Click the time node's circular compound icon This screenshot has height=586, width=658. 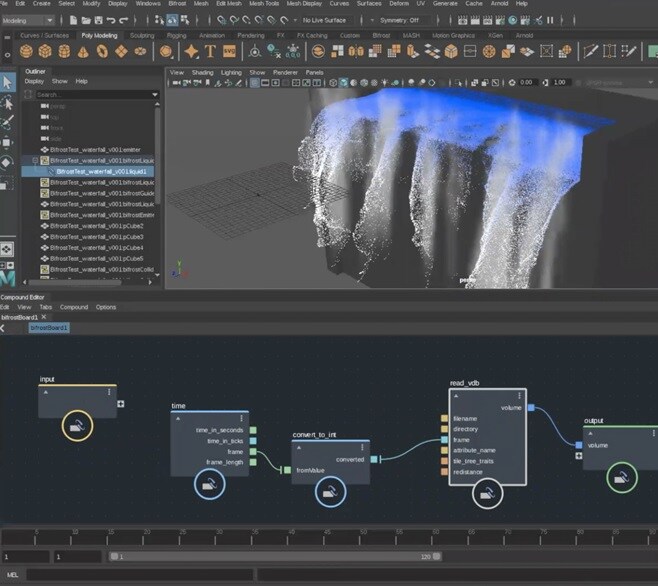click(x=210, y=485)
